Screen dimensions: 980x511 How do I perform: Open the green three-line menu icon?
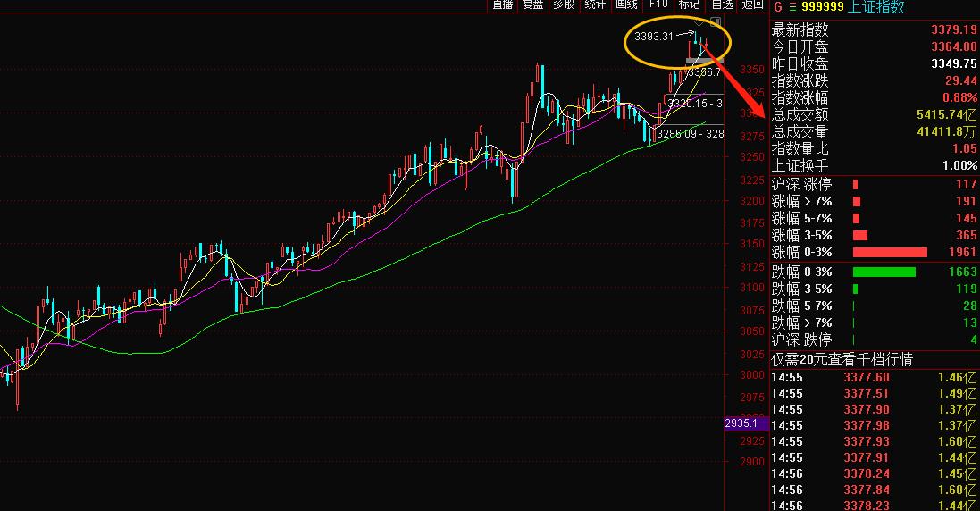[x=792, y=7]
